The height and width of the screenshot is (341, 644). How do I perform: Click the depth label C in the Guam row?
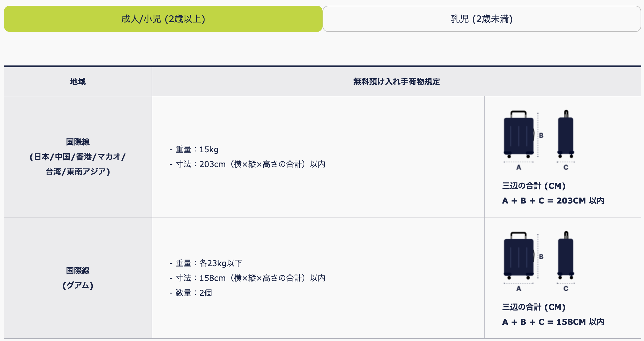click(x=566, y=289)
